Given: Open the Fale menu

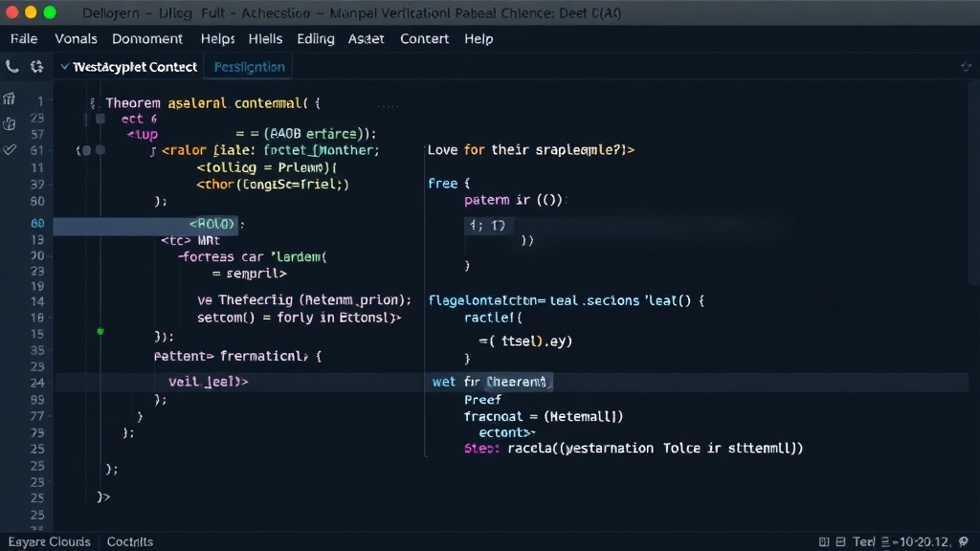Looking at the screenshot, I should [x=24, y=38].
